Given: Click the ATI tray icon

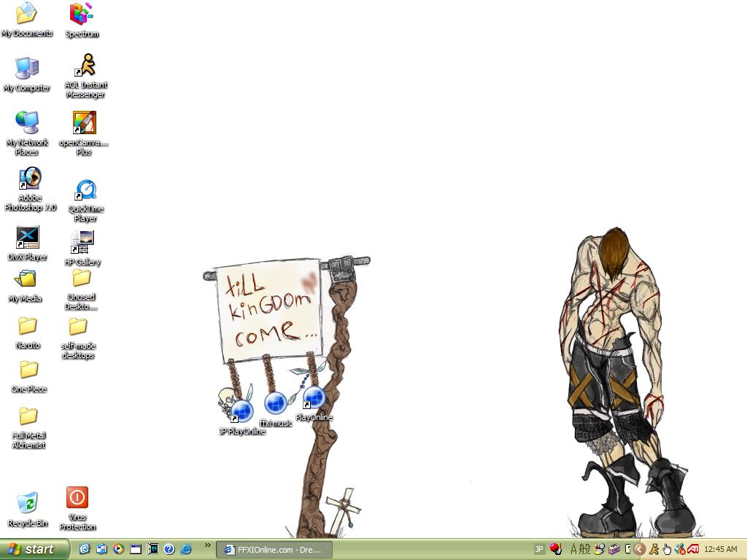Looking at the screenshot, I should pos(693,549).
